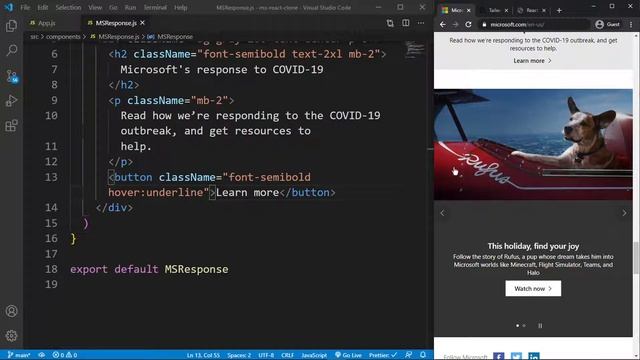The width and height of the screenshot is (640, 360).
Task: Start Go Live server from status bar
Action: click(348, 355)
